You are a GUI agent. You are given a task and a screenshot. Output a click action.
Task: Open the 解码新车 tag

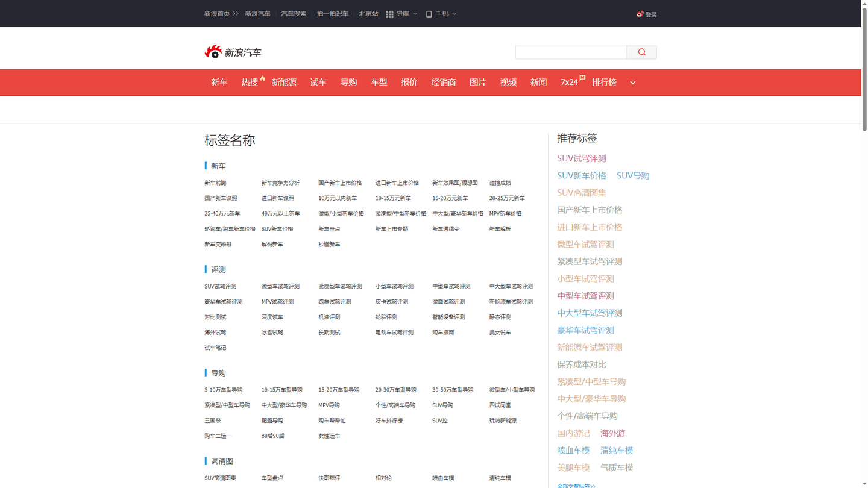click(272, 244)
